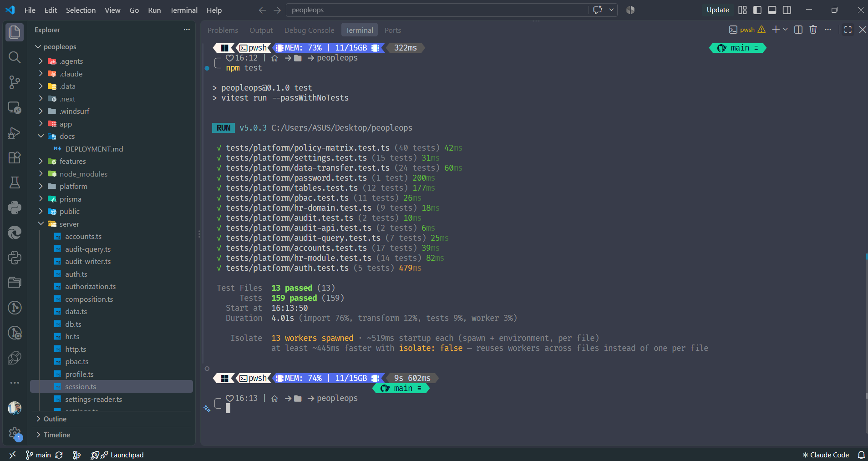Toggle secondary side bar visibility
This screenshot has height=461, width=868.
787,10
